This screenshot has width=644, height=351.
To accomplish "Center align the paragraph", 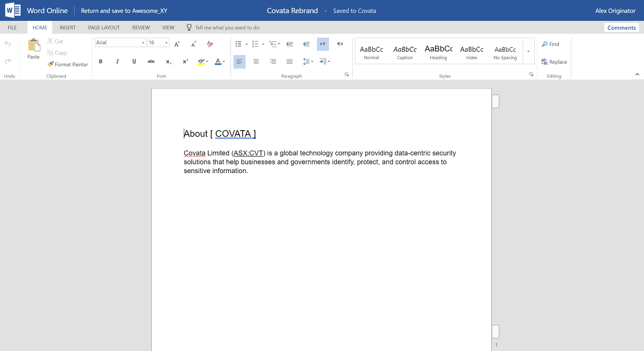I will [x=256, y=61].
